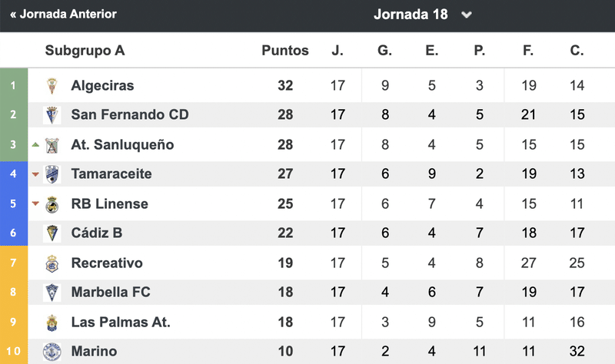Click the Algeciras club crest
The height and width of the screenshot is (364, 615).
[x=52, y=86]
